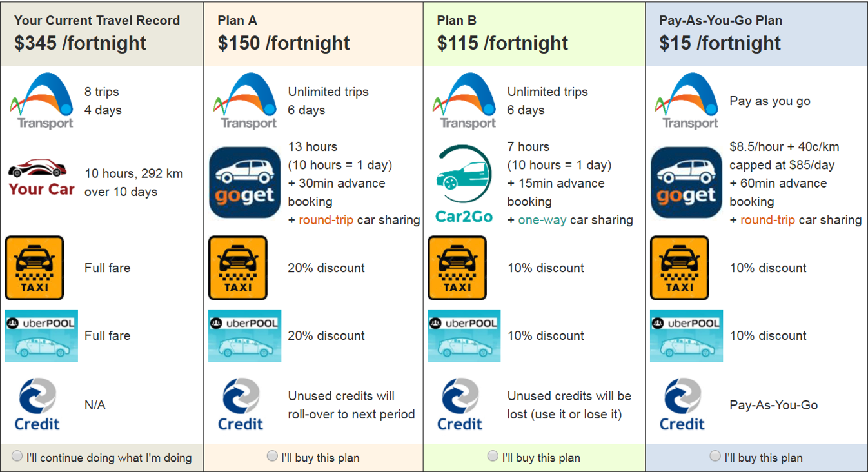Image resolution: width=868 pixels, height=472 pixels.
Task: Click the Pay-As-You-Go Plan $15 header
Action: (720, 43)
